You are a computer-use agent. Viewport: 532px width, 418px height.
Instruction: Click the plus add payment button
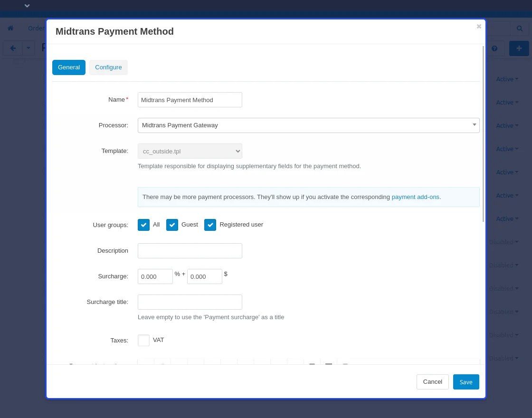pos(519,48)
